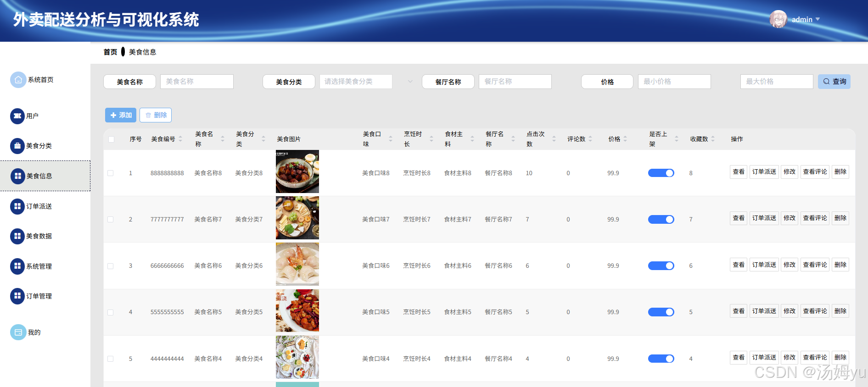Click the 添加 button

coord(121,115)
